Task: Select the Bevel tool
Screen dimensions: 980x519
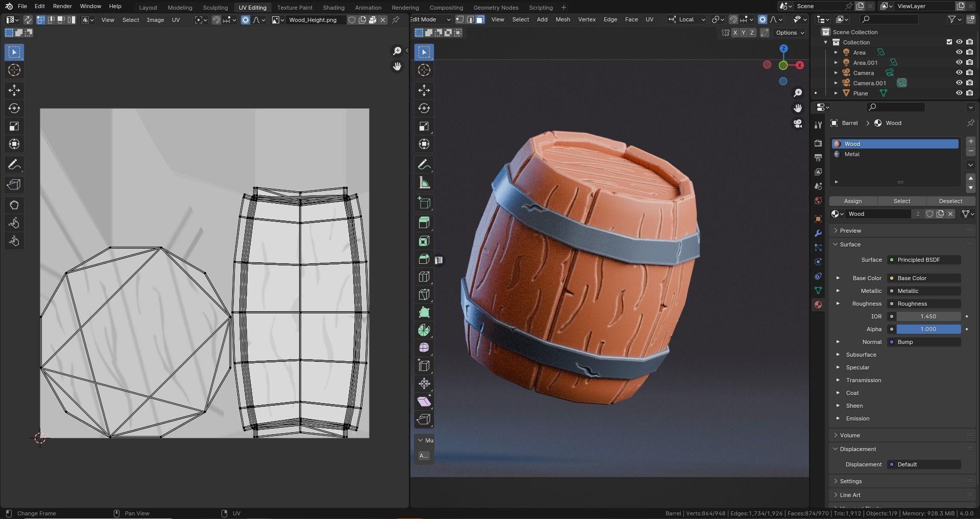Action: pos(424,259)
